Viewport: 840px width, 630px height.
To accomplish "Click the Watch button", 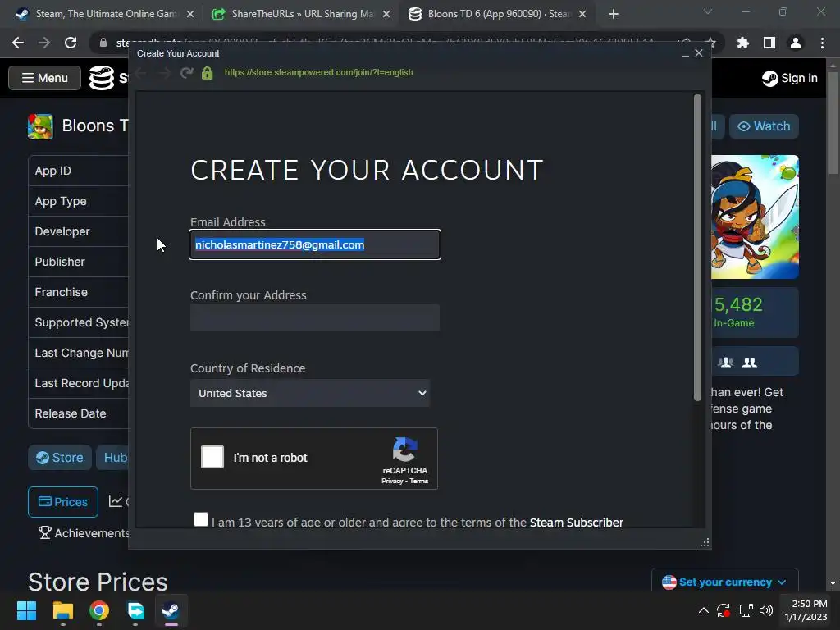I will pos(764,126).
